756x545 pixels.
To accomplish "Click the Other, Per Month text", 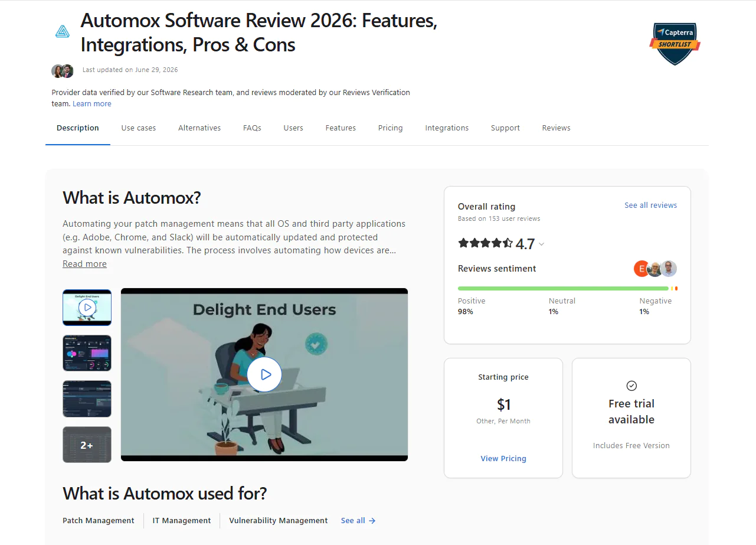I will tap(503, 422).
